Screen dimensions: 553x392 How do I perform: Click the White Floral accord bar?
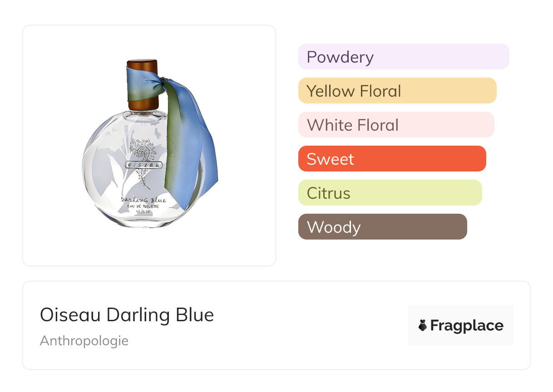coord(396,125)
